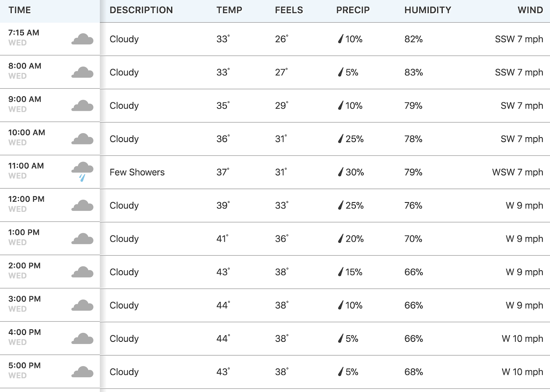The width and height of the screenshot is (550, 392).
Task: Click the raindrop icon next to 30% precip
Action: 341,172
